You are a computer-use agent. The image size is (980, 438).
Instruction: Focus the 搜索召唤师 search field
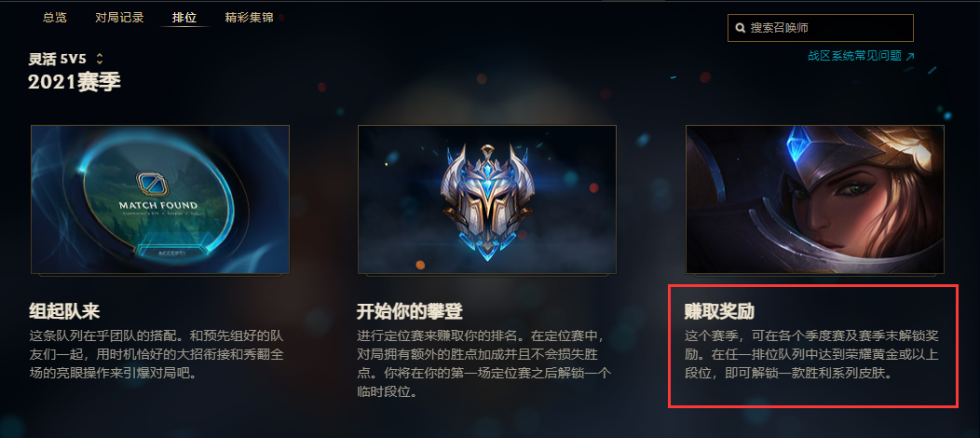coord(820,28)
